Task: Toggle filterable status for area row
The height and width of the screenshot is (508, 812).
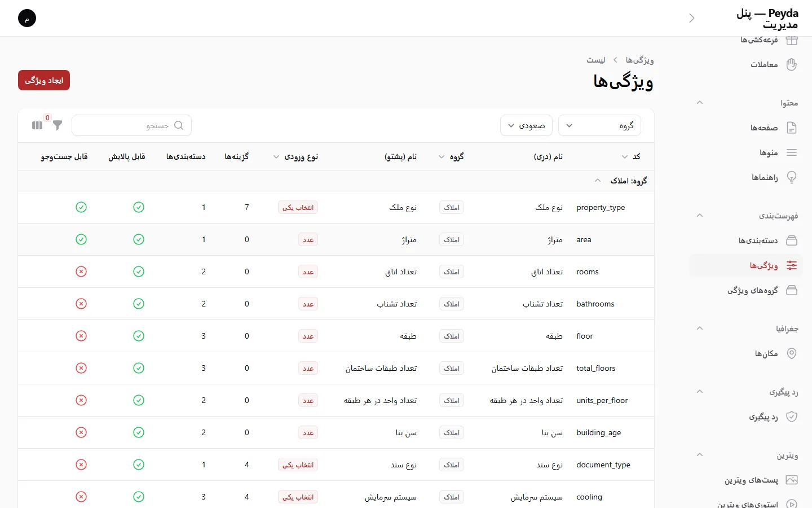Action: pos(139,239)
